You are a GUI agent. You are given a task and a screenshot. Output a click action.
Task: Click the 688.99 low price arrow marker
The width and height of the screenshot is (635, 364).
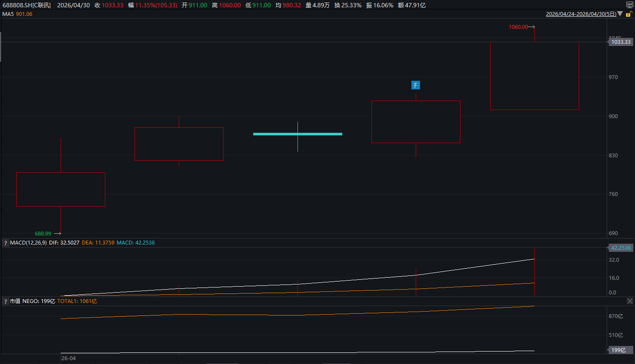tap(47, 234)
